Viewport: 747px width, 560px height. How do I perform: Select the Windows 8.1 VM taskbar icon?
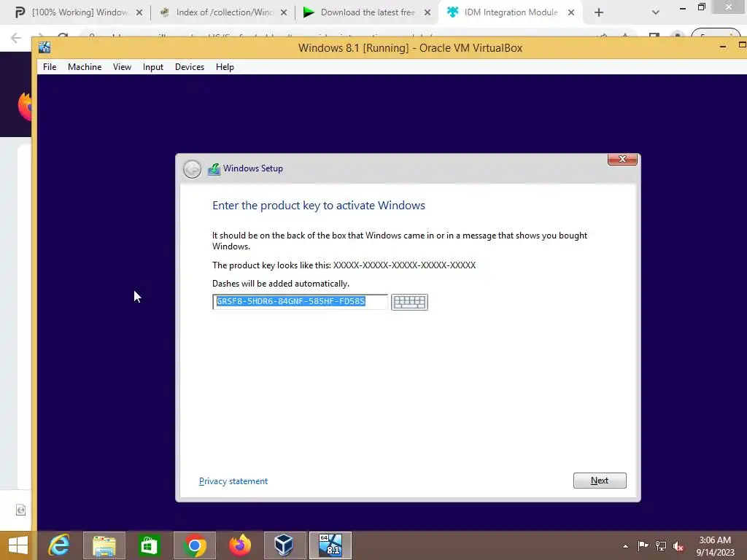[330, 545]
